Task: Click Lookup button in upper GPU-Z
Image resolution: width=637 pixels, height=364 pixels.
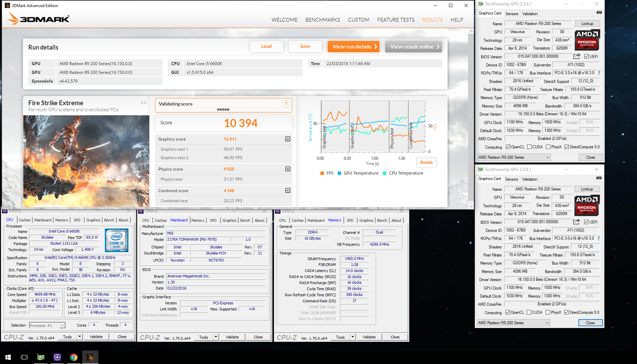Action: coord(587,24)
